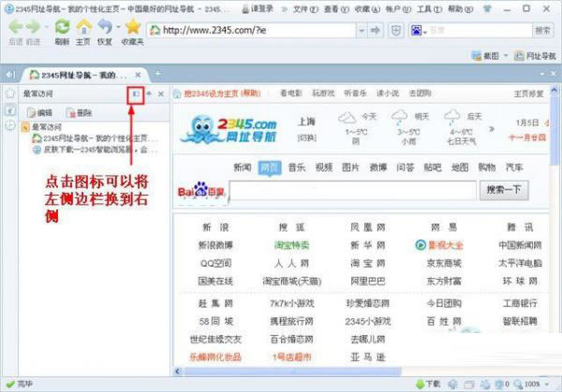
Task: Go forward with the 前进 arrow
Action: tap(34, 27)
